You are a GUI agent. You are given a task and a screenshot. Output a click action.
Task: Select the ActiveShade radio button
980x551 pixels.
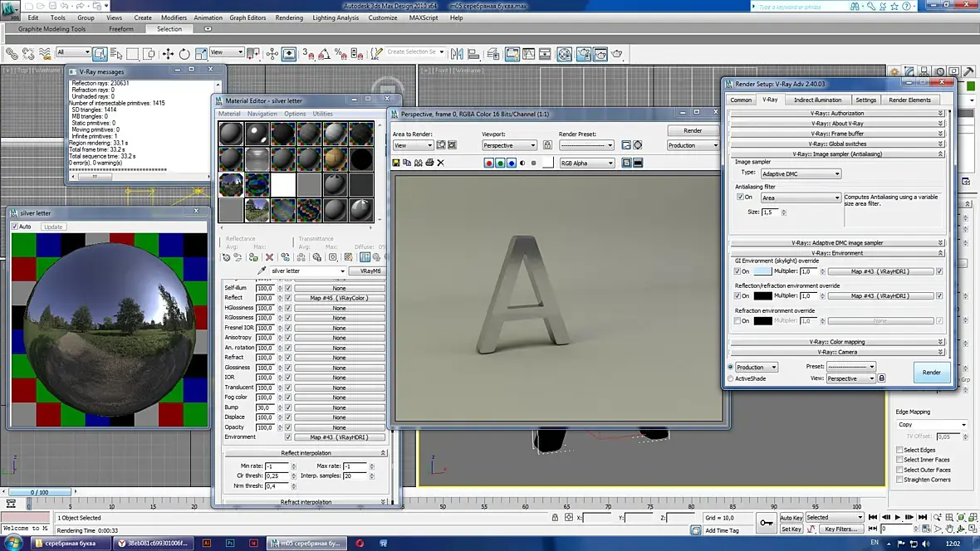[x=731, y=378]
